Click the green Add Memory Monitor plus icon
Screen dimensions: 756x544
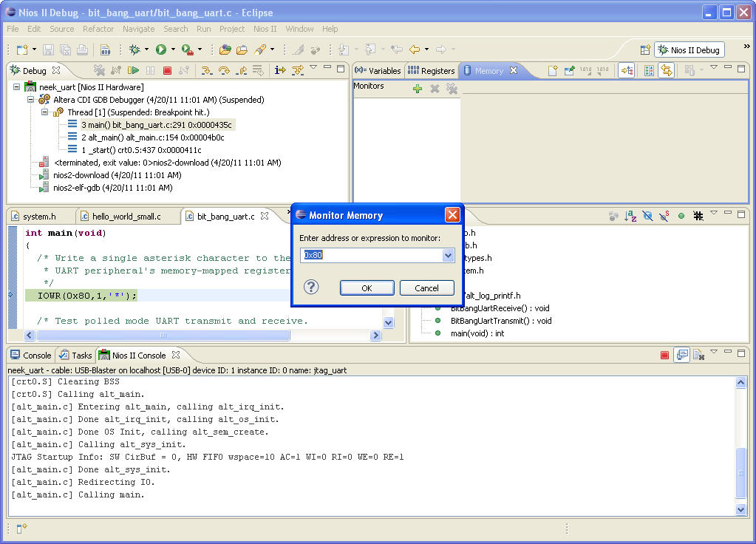point(418,89)
